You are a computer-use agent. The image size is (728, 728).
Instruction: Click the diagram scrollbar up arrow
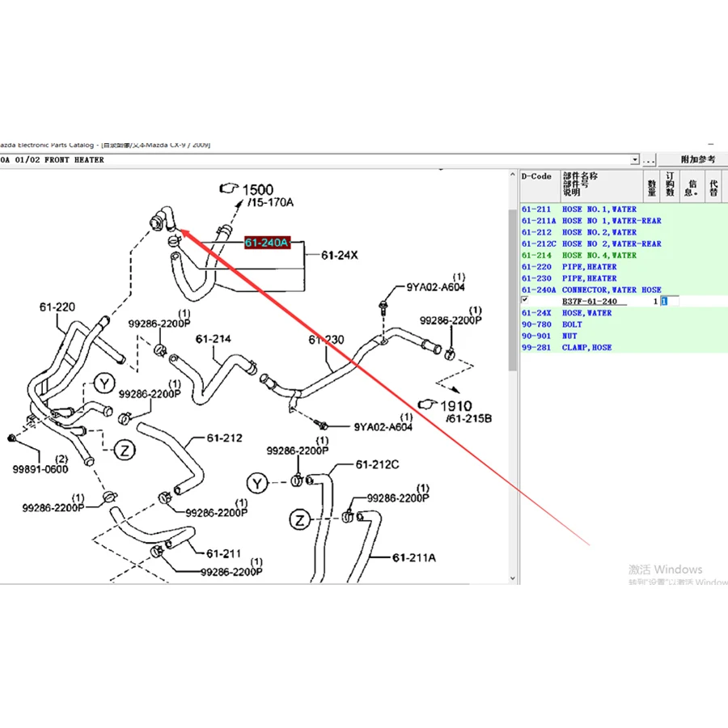click(x=513, y=175)
